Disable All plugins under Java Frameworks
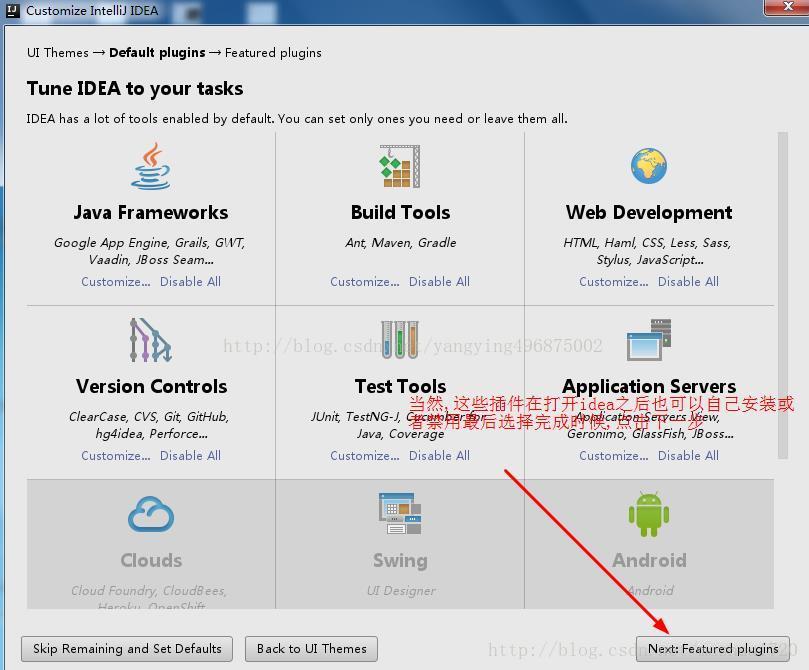The width and height of the screenshot is (809, 670). [x=190, y=281]
